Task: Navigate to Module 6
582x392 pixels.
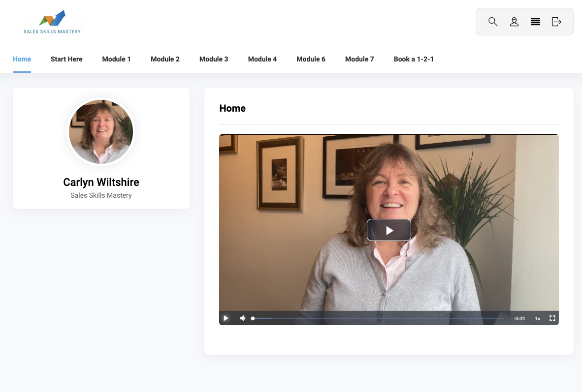Action: [x=311, y=59]
